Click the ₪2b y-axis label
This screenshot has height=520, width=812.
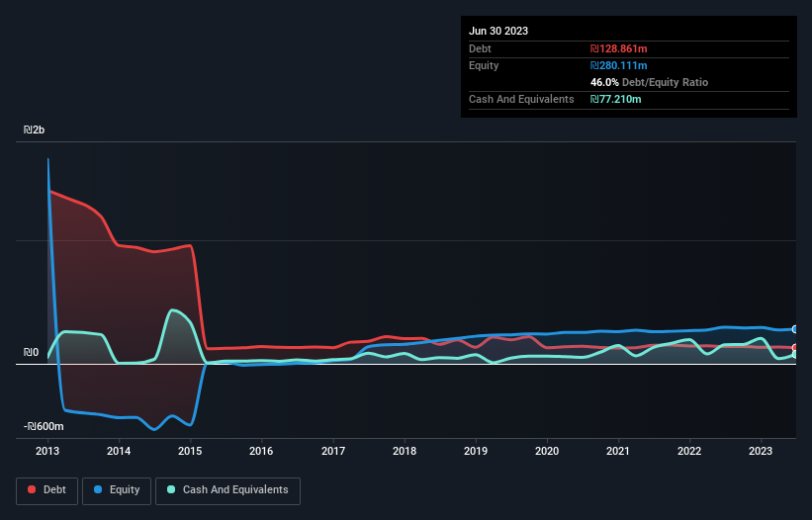(x=35, y=130)
